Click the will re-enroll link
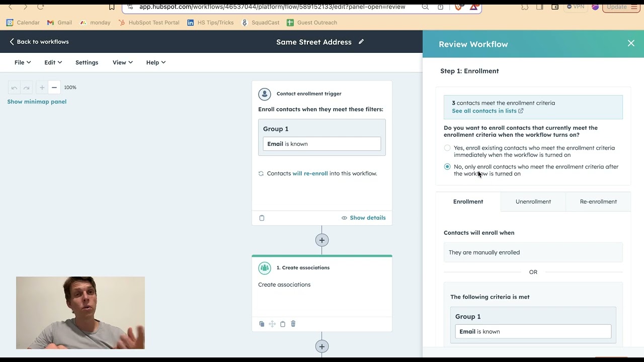This screenshot has height=362, width=644. pos(310,173)
